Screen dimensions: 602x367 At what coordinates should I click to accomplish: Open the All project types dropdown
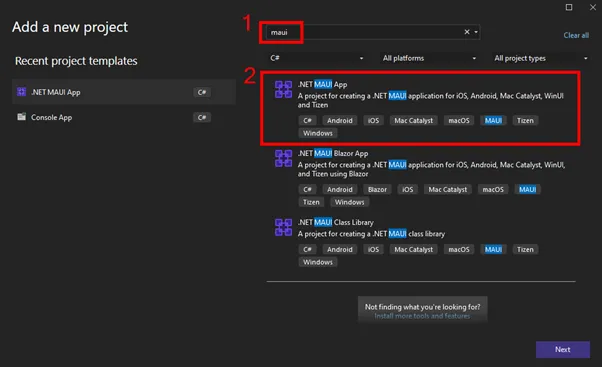(540, 58)
